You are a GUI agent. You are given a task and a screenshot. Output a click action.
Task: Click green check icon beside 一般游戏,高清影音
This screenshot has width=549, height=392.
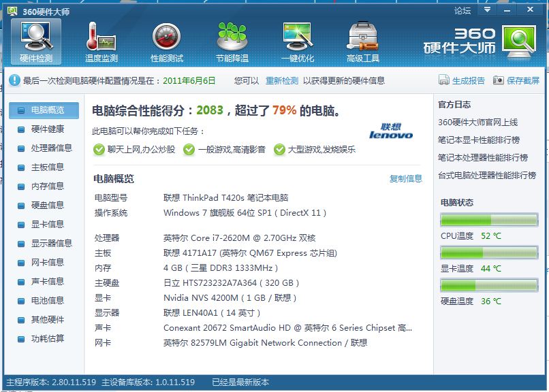point(189,150)
